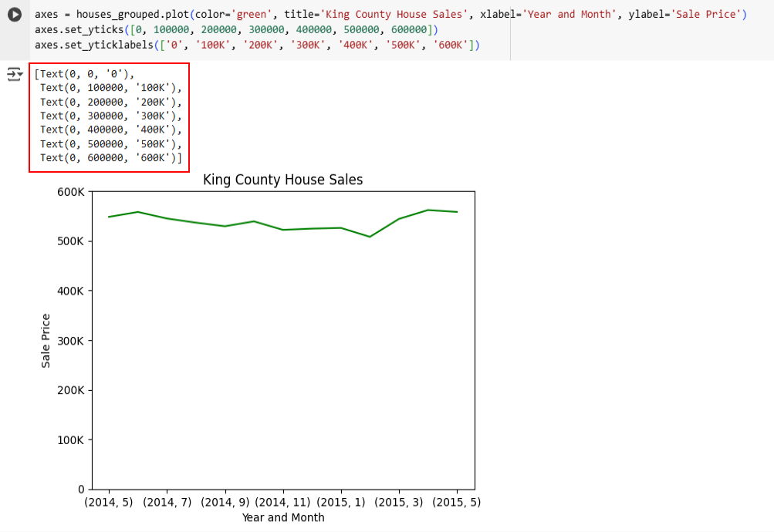Click the axes.set_yticklabels code line
This screenshot has width=774, height=532.
pyautogui.click(x=257, y=45)
